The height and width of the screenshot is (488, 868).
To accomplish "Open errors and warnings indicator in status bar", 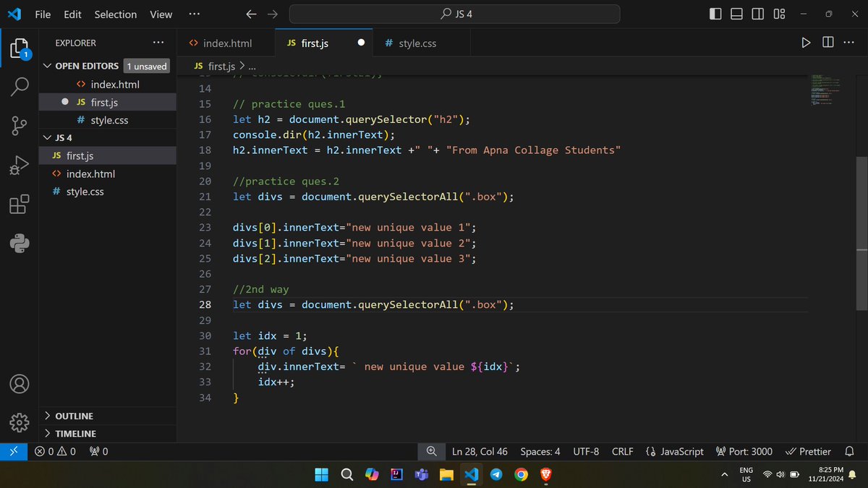I will coord(55,451).
